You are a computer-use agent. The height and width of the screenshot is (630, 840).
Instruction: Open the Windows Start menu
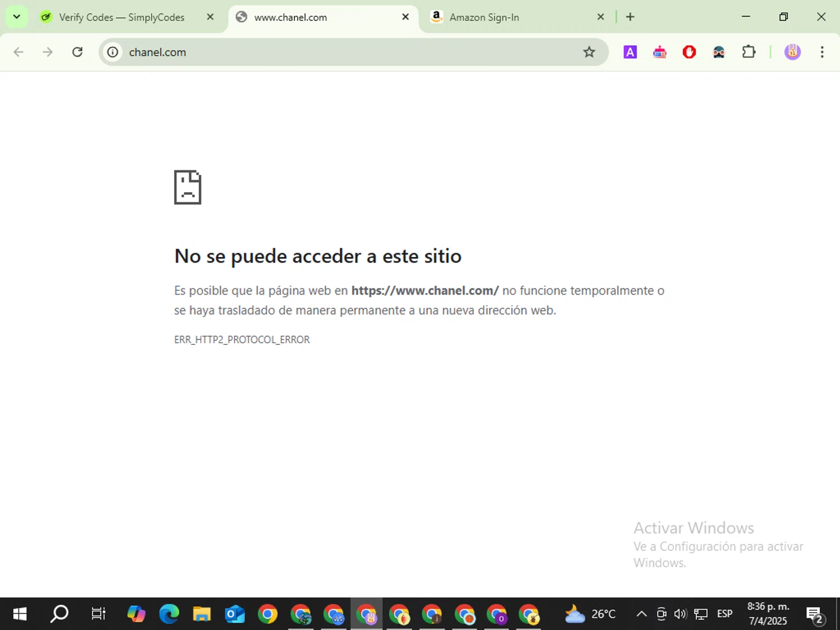[20, 614]
